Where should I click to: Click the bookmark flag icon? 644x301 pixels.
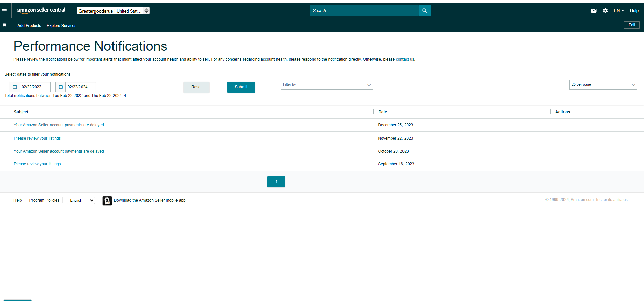click(5, 25)
